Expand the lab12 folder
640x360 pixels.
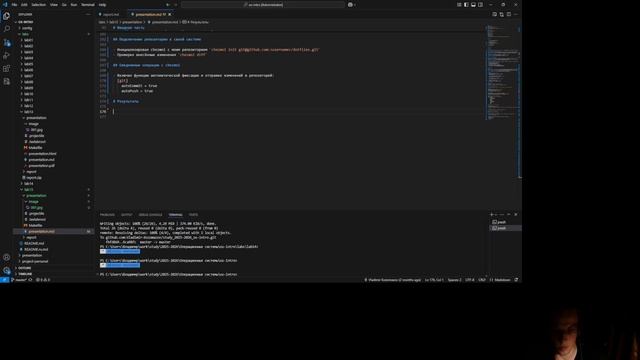tap(53, 106)
